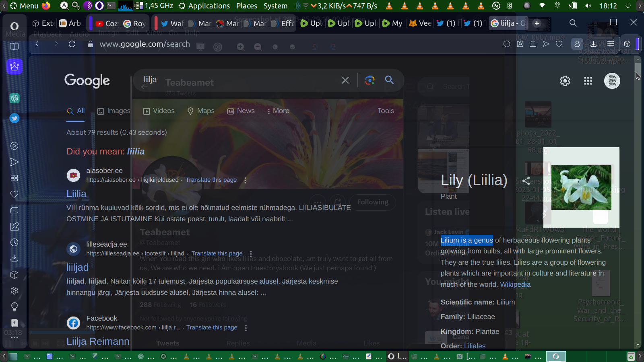The height and width of the screenshot is (362, 644).
Task: Open Google Tools filter options
Action: [x=386, y=111]
